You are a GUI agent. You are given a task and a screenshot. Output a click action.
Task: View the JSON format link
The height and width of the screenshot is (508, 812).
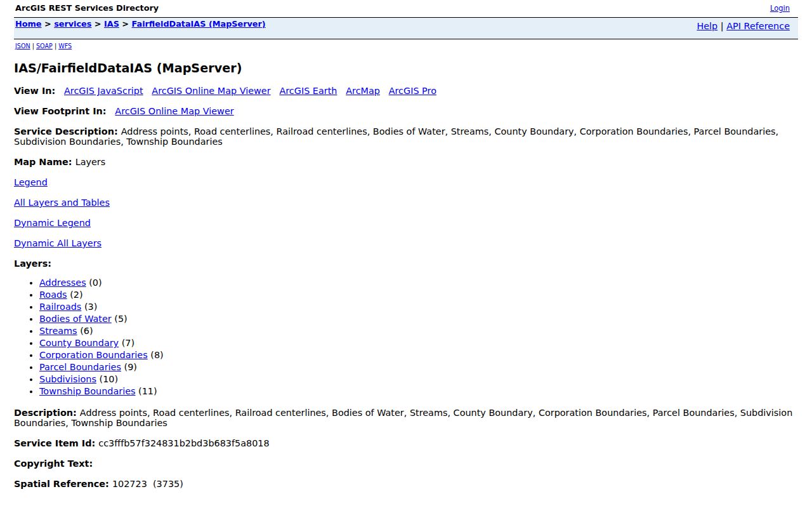tap(23, 46)
